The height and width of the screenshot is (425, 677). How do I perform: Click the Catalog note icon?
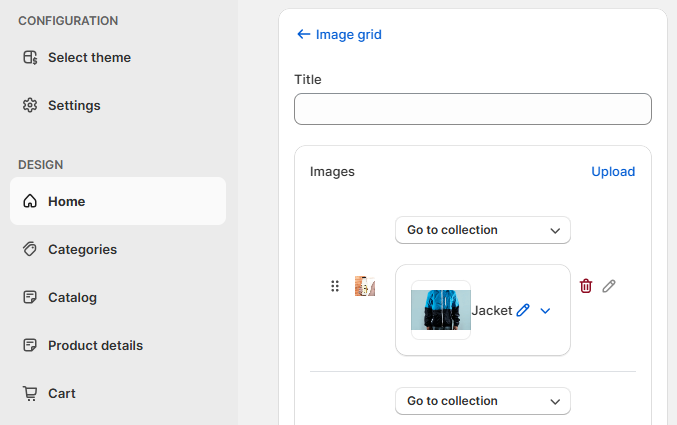point(30,297)
